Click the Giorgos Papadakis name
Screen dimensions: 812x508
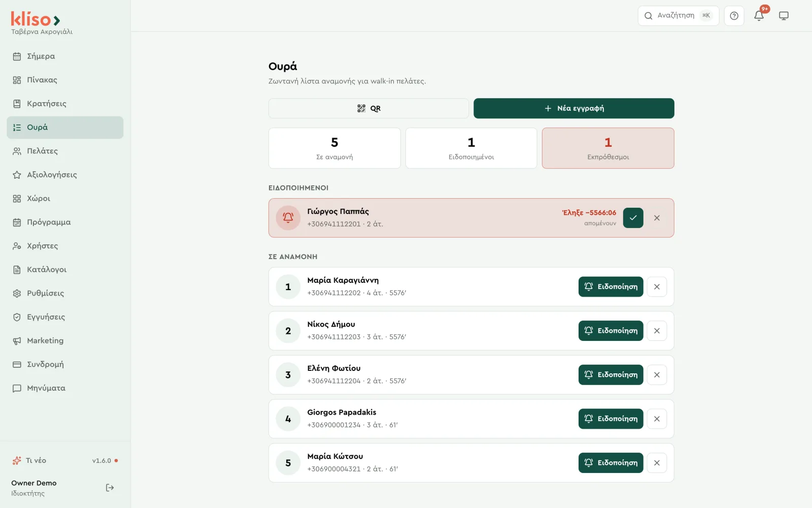[x=342, y=412]
